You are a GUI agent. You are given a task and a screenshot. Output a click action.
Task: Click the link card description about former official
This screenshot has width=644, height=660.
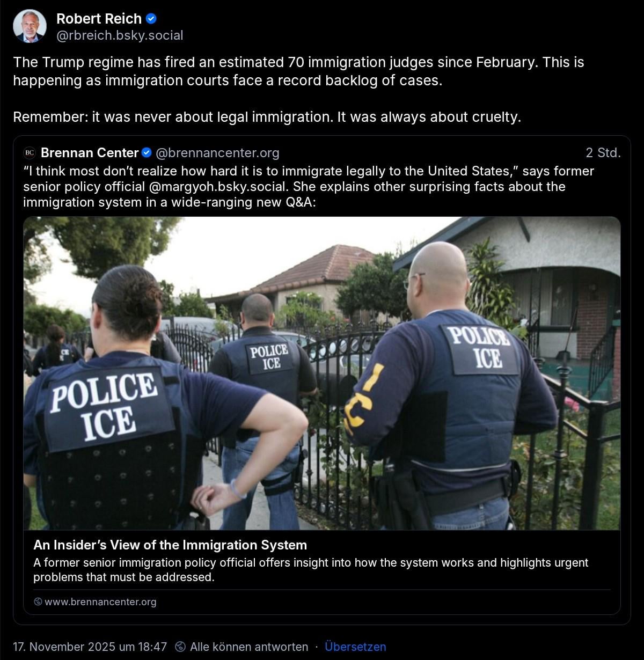(x=311, y=570)
